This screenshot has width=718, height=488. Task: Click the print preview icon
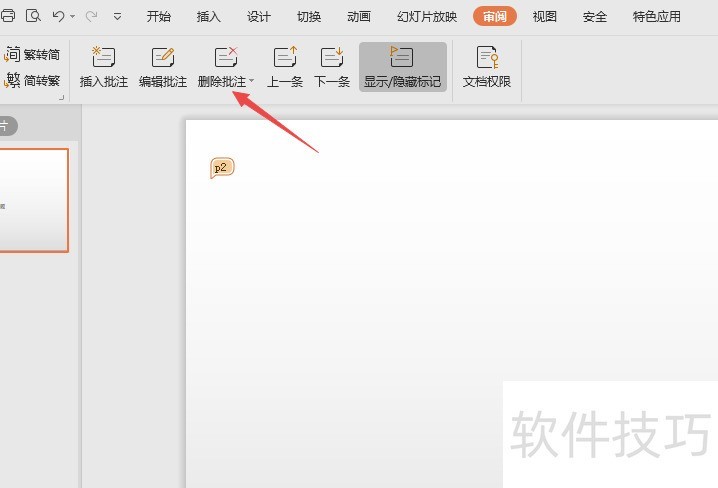[33, 16]
